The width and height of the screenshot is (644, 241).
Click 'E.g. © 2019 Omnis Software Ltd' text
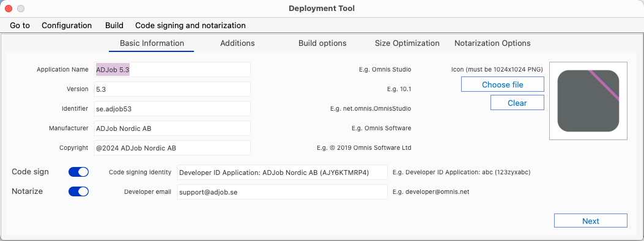tap(363, 148)
